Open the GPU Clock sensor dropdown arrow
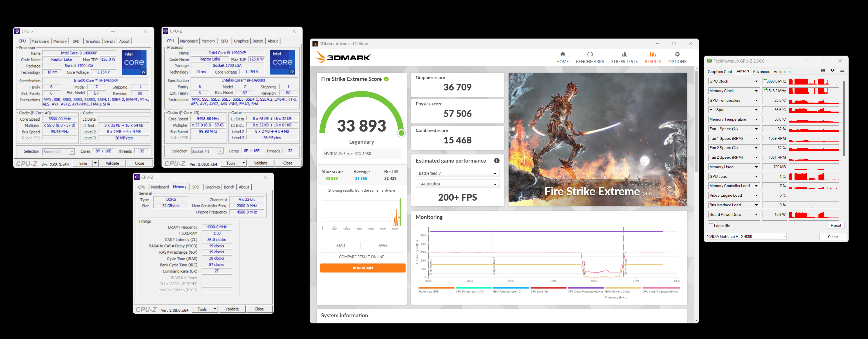The height and width of the screenshot is (339, 868). pos(756,81)
